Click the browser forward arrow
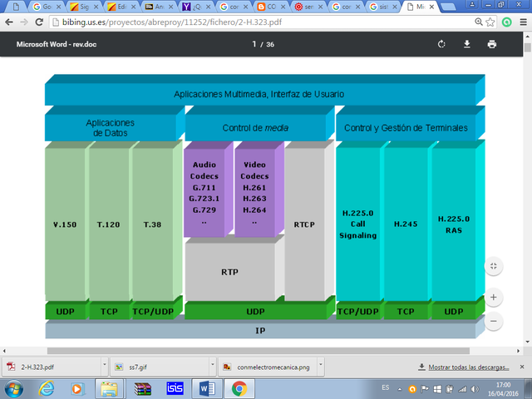This screenshot has width=532, height=399. point(24,22)
